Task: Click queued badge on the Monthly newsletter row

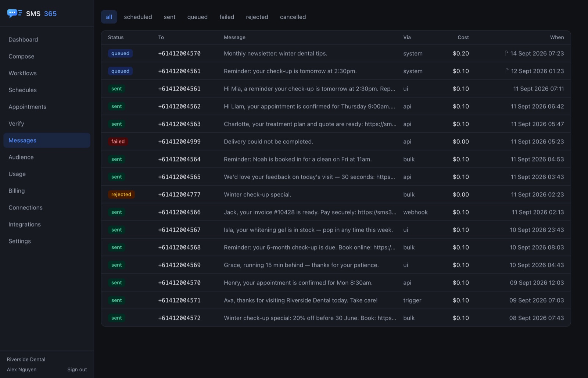Action: [x=121, y=53]
